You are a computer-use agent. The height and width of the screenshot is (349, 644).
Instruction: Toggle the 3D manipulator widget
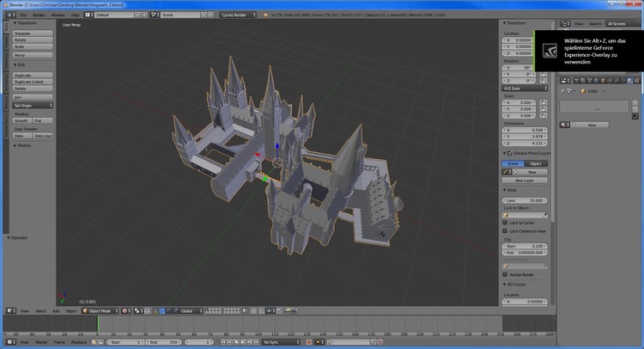pyautogui.click(x=155, y=311)
